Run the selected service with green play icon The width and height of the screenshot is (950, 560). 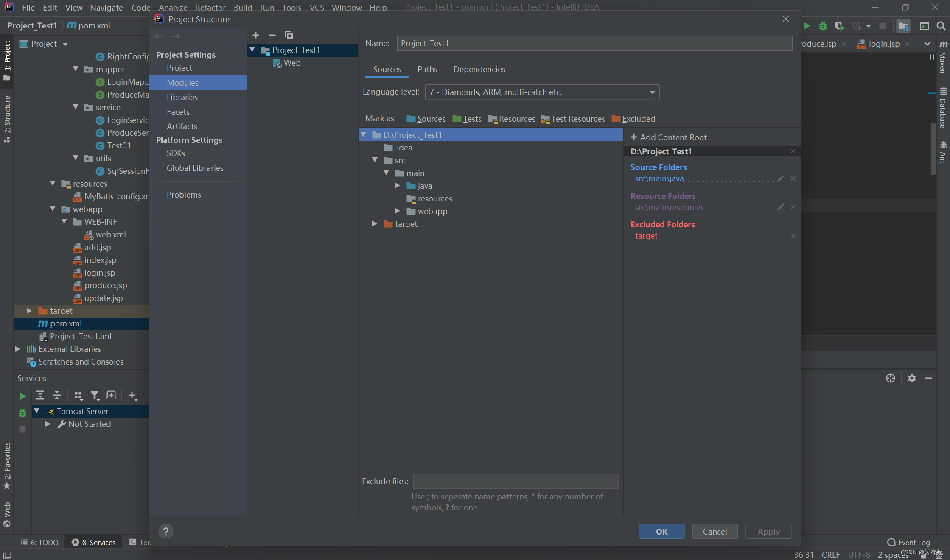pos(22,396)
